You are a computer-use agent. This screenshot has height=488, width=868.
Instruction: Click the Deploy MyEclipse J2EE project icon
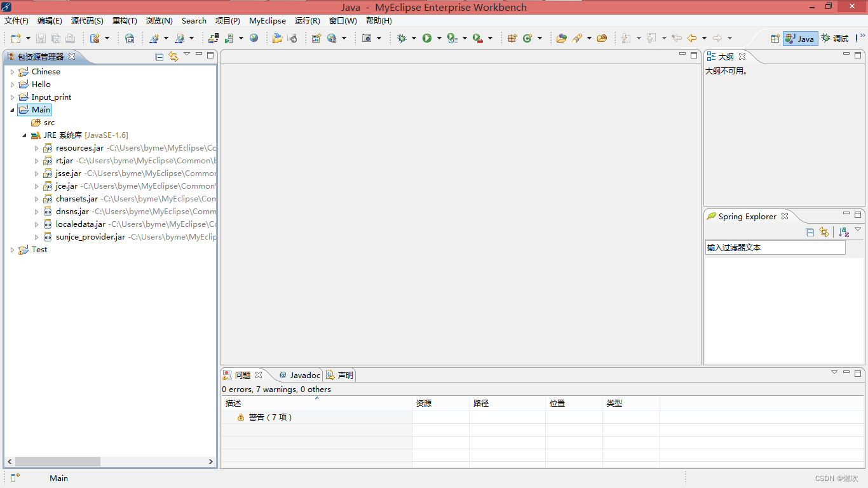(214, 38)
